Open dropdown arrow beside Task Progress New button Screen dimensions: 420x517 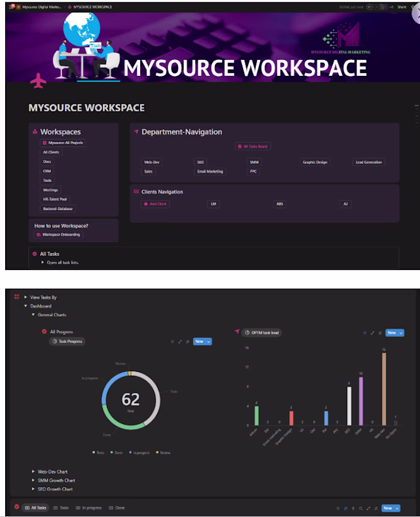209,342
